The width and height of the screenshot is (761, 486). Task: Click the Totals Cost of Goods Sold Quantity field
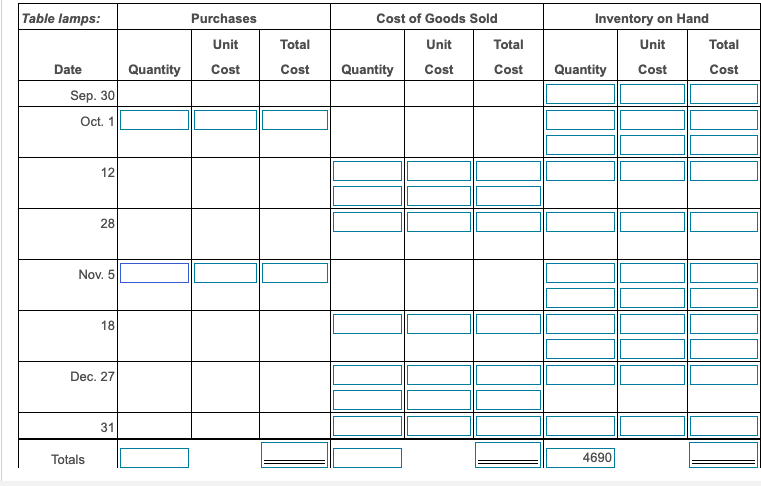tap(367, 458)
